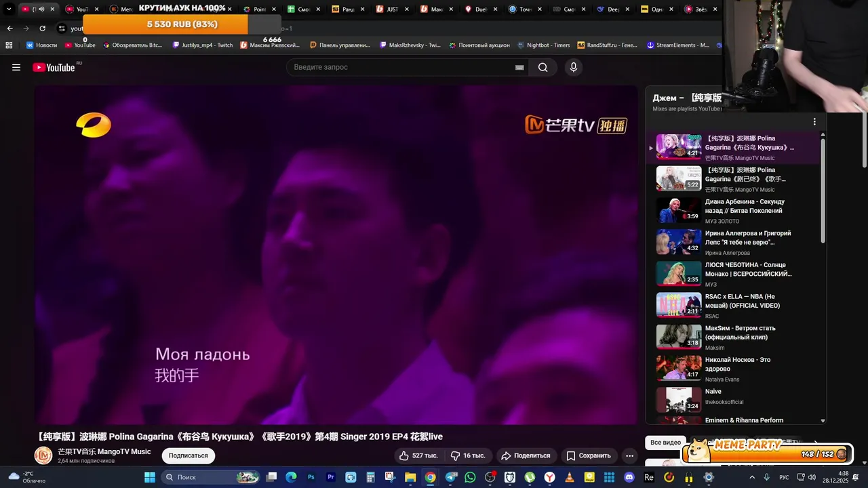Open Nightbot - Timers bookmark

click(543, 45)
